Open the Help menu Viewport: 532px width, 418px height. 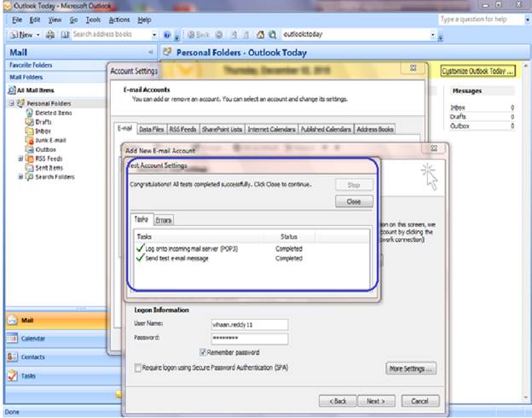click(144, 20)
